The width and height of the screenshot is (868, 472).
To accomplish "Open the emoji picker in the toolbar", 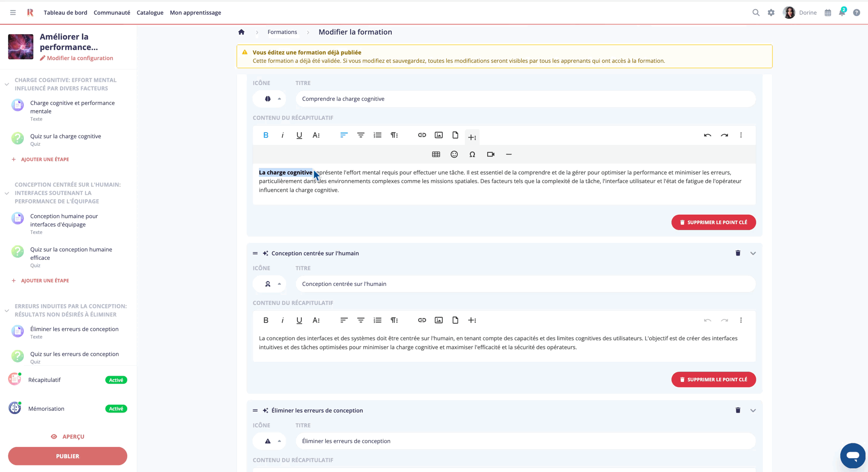I will click(x=454, y=154).
